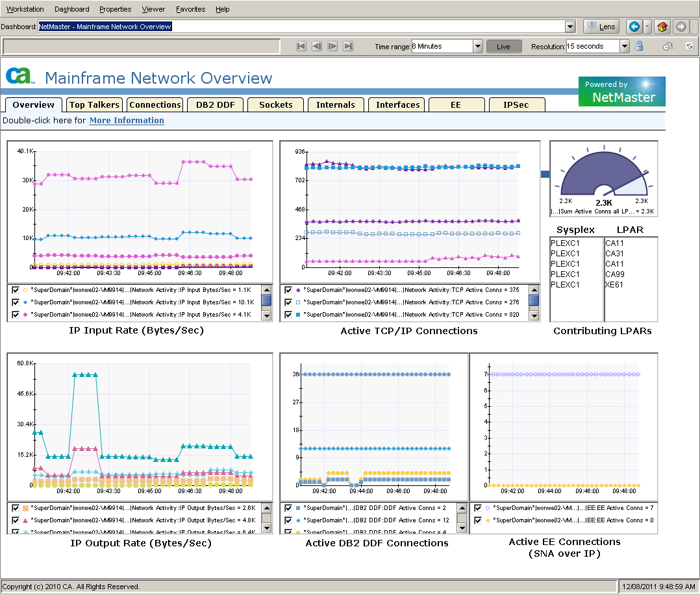Toggle the IP Input Bytes/Sec = 10.1K series
The image size is (700, 595).
tap(16, 302)
